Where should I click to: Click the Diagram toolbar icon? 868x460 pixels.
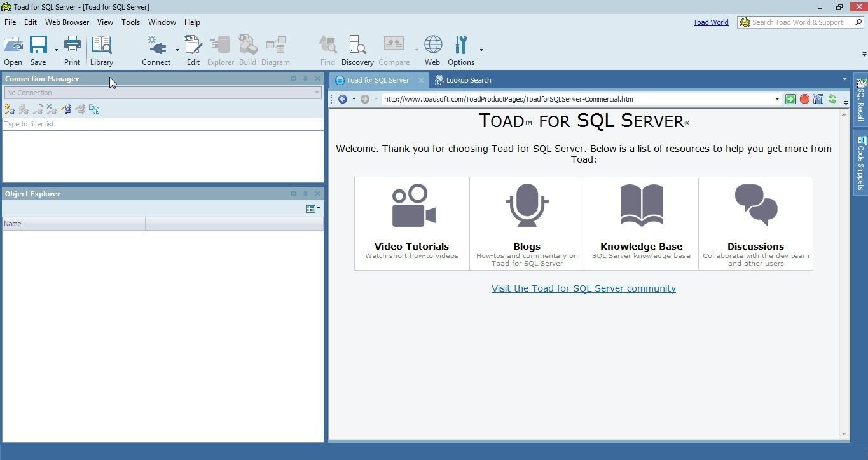pos(275,46)
